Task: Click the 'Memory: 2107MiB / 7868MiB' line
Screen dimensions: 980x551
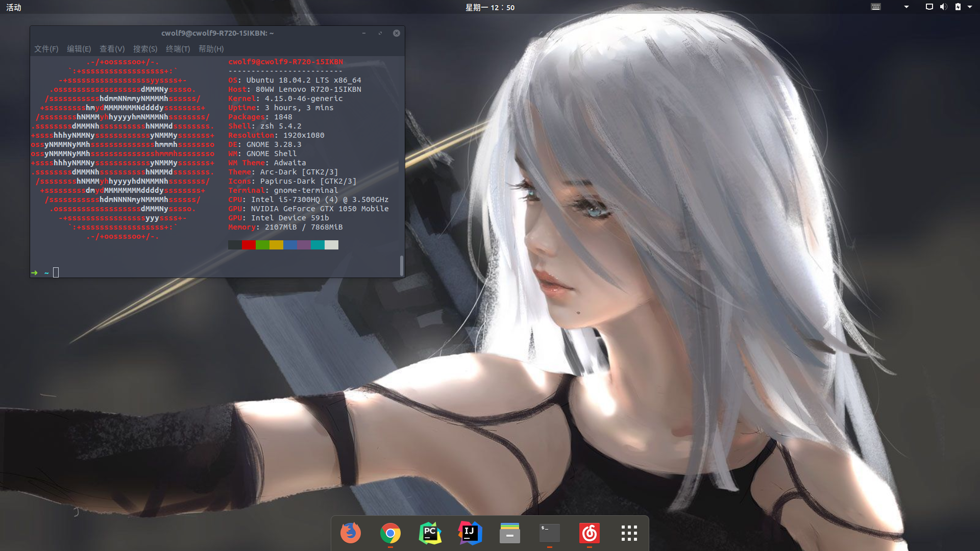Action: pyautogui.click(x=285, y=227)
